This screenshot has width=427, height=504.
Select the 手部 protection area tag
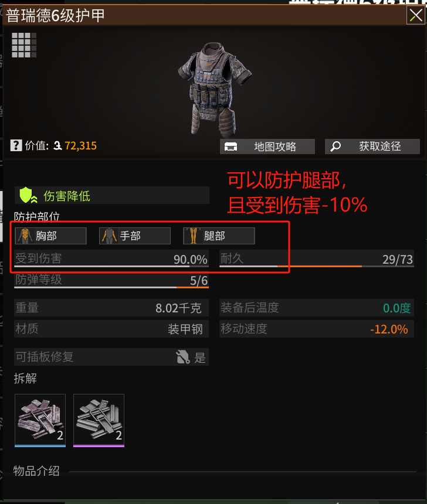click(135, 236)
